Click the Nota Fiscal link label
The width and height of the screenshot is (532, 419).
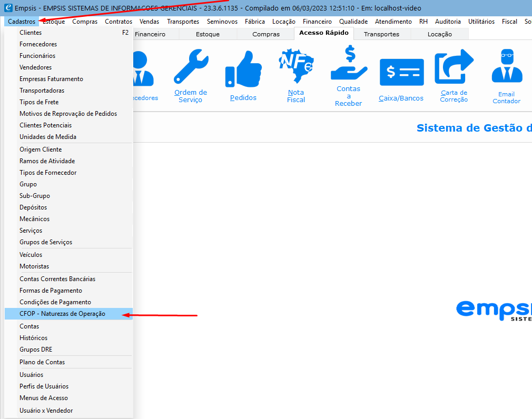point(296,96)
